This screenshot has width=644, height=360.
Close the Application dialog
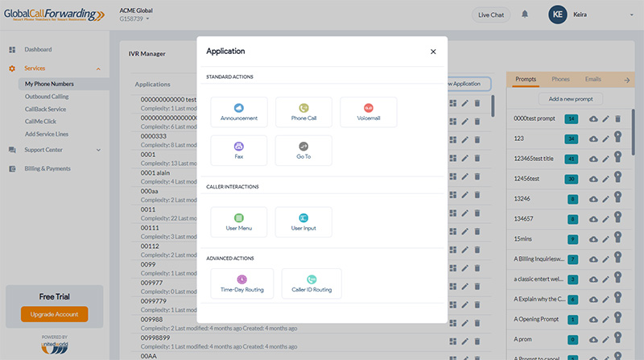tap(433, 52)
